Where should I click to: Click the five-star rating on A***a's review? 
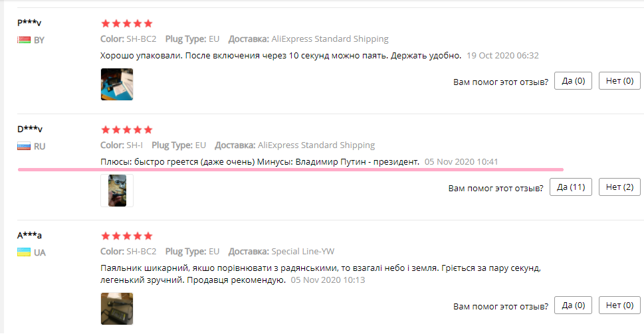tap(126, 236)
